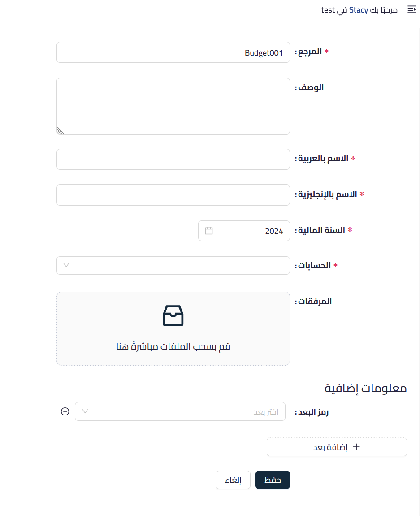Click the minus icon to remove the dimension row

(x=65, y=411)
